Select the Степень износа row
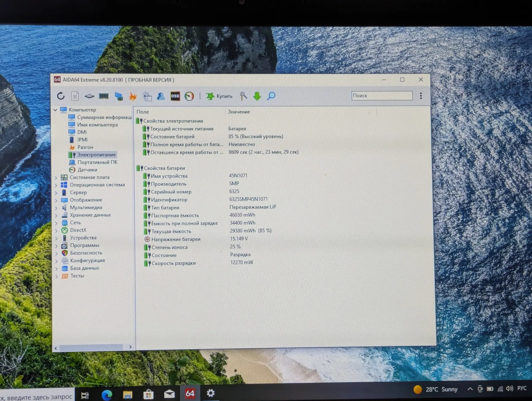Viewport: 532px width, 401px height. pos(192,247)
